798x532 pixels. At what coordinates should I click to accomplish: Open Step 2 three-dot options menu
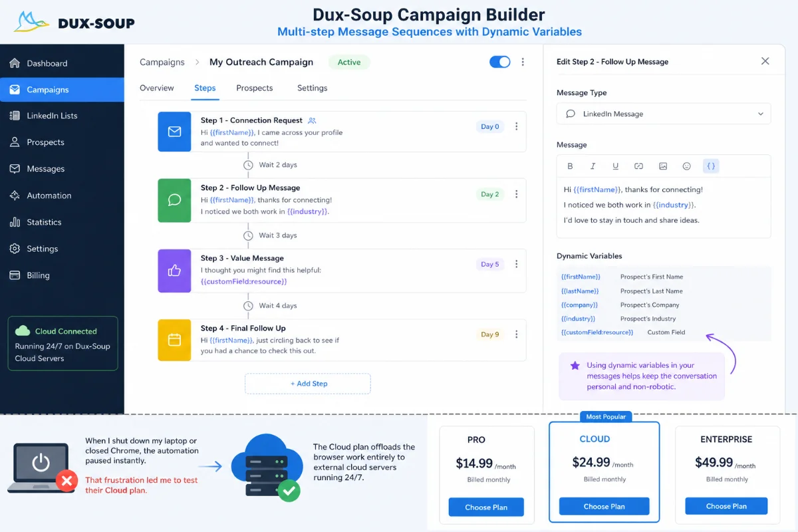click(x=517, y=194)
